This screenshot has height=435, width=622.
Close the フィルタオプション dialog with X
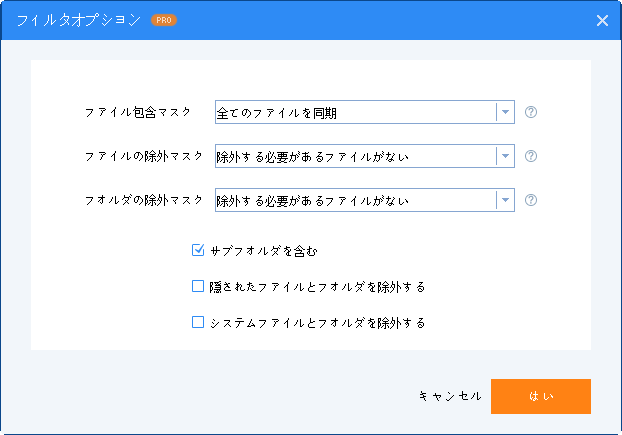click(x=602, y=20)
